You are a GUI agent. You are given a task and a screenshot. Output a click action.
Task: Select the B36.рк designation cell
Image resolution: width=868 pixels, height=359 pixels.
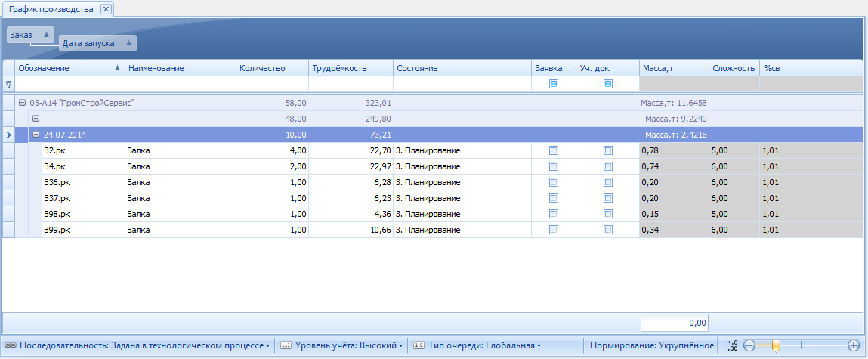tap(84, 182)
